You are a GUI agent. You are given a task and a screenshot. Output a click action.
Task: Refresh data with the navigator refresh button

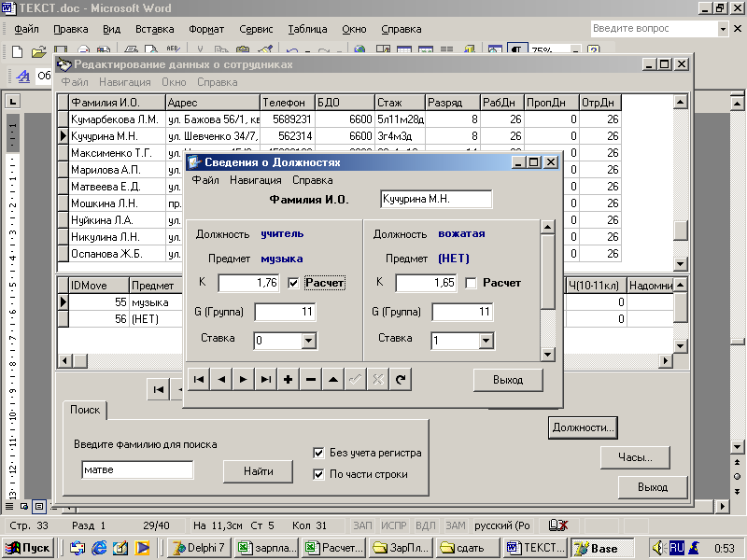[x=401, y=380]
